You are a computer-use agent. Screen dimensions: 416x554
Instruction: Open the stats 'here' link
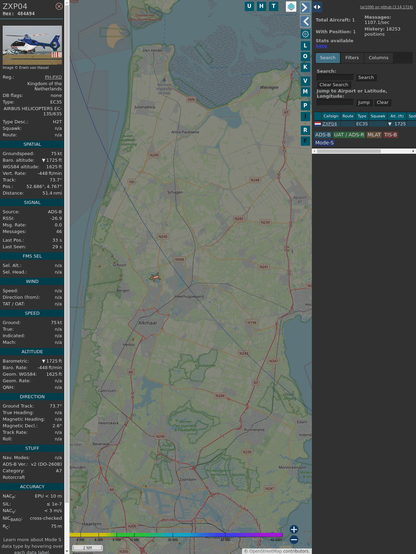321,46
